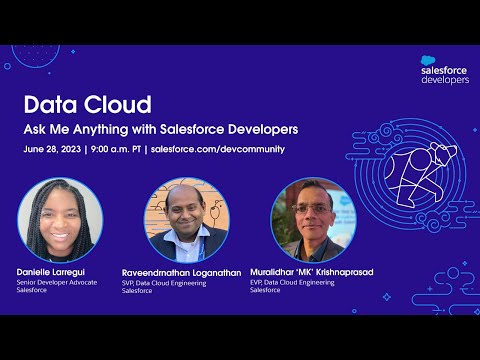Click "EVP, Data Cloud Engineering" title
The width and height of the screenshot is (480, 360).
pyautogui.click(x=292, y=283)
